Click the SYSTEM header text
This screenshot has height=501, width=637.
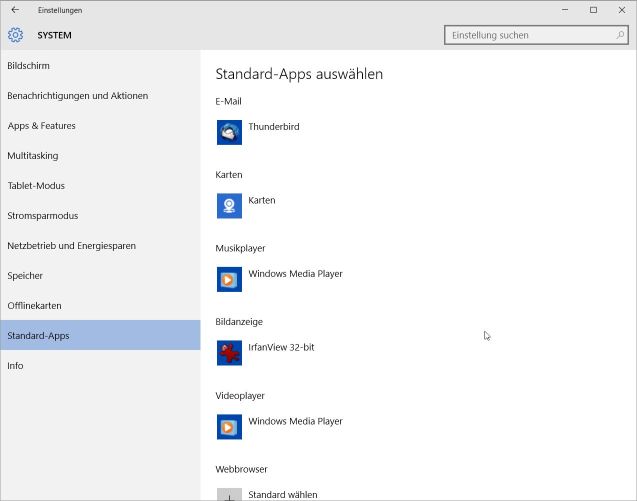click(x=54, y=35)
